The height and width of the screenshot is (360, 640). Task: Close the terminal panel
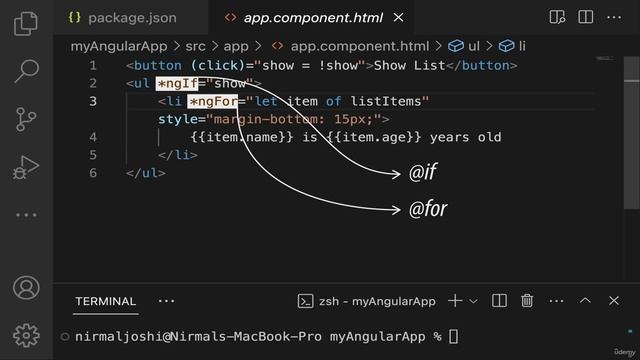[614, 301]
